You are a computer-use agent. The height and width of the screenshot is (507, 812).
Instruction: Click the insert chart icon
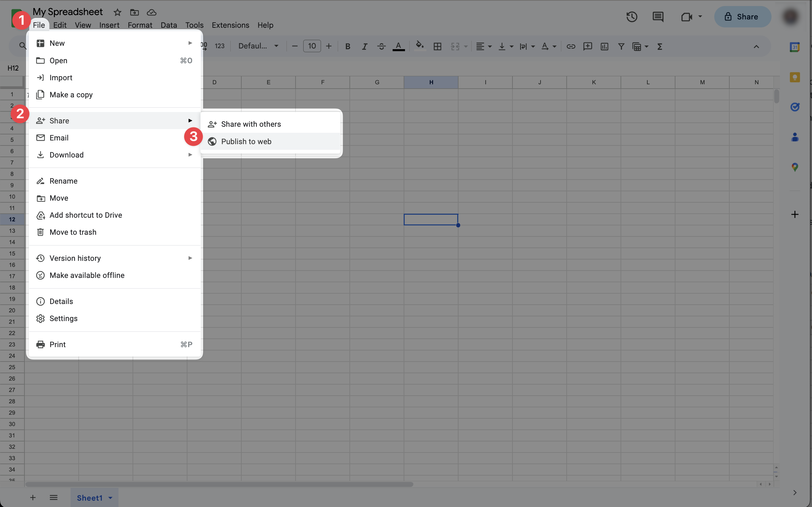(x=604, y=46)
